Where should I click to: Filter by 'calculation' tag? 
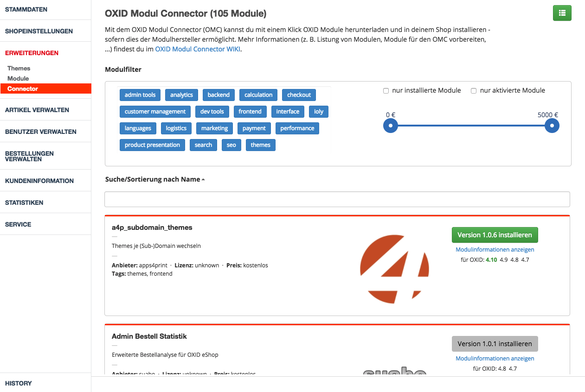click(x=258, y=95)
